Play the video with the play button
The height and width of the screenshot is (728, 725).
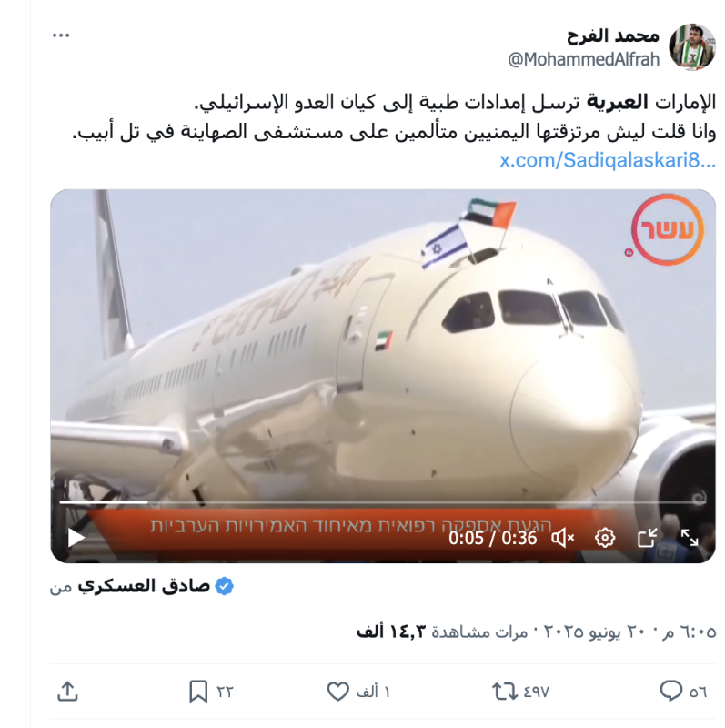click(x=76, y=538)
